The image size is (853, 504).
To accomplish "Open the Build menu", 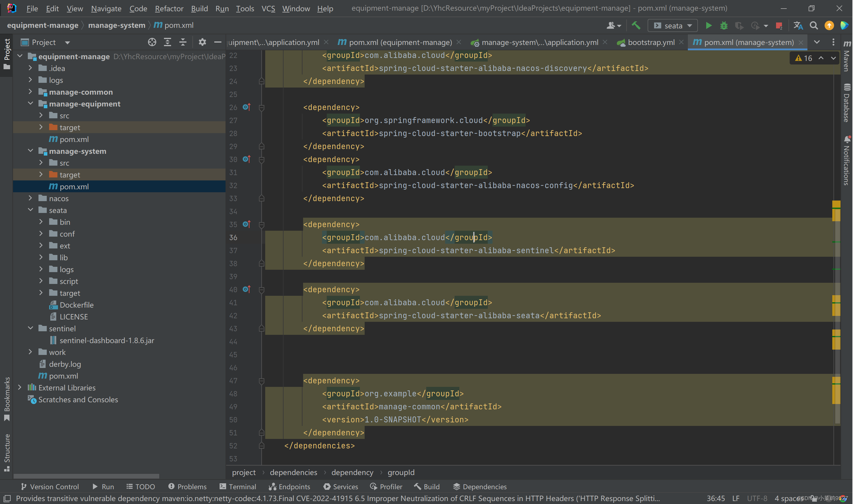I will (199, 8).
